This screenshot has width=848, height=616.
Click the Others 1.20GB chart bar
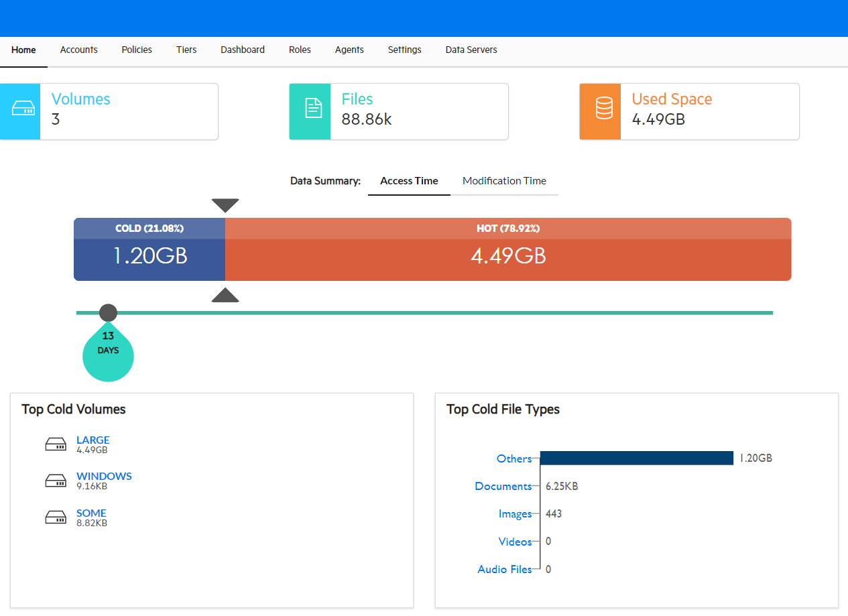tap(637, 458)
